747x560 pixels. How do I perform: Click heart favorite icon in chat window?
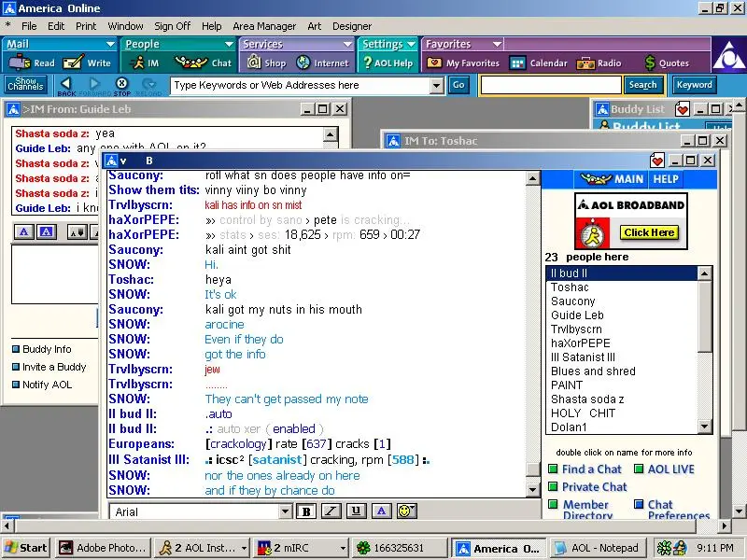(657, 161)
